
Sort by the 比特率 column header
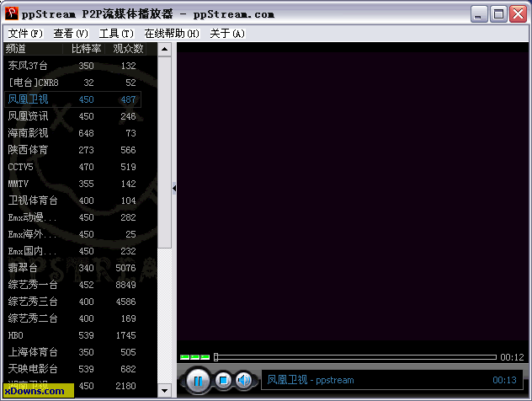click(x=84, y=49)
